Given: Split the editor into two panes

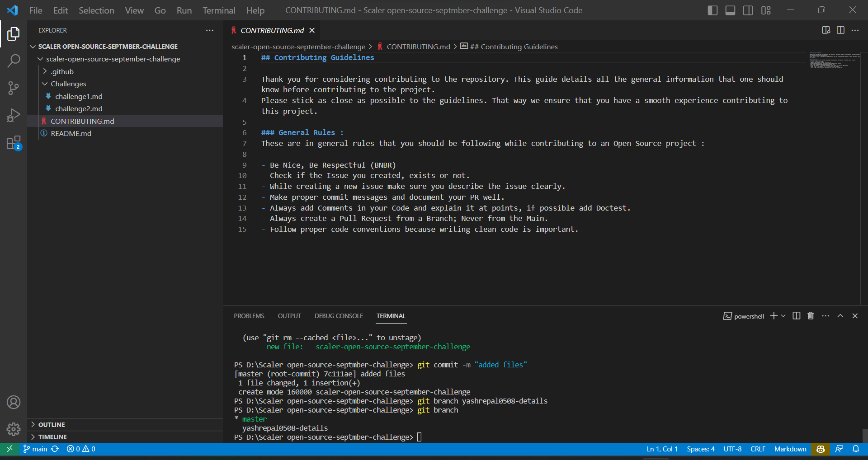Looking at the screenshot, I should click(x=841, y=30).
